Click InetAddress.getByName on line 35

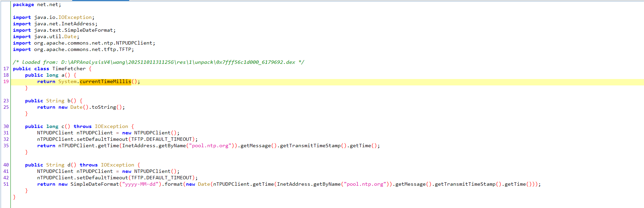click(x=154, y=146)
